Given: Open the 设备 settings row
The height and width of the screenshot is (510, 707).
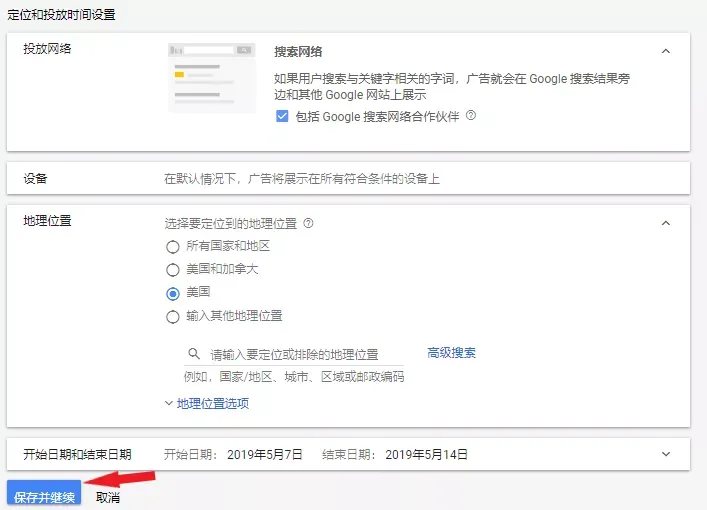Looking at the screenshot, I should click(348, 179).
